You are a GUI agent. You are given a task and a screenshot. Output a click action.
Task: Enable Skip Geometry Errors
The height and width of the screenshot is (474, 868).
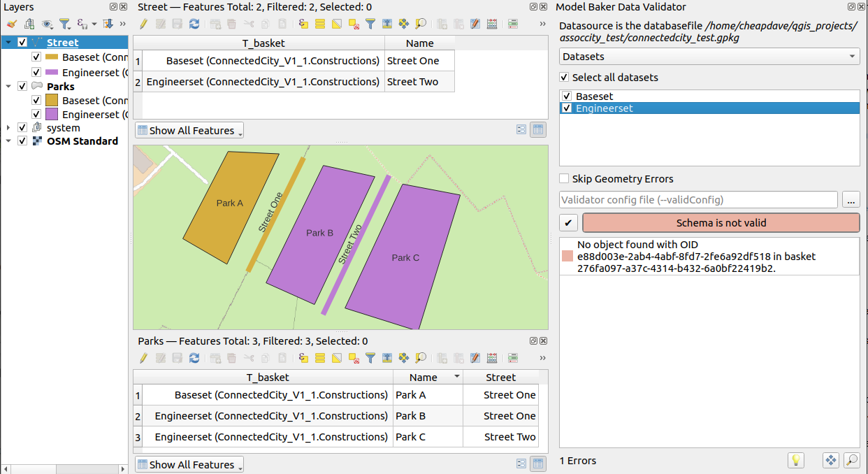click(565, 179)
